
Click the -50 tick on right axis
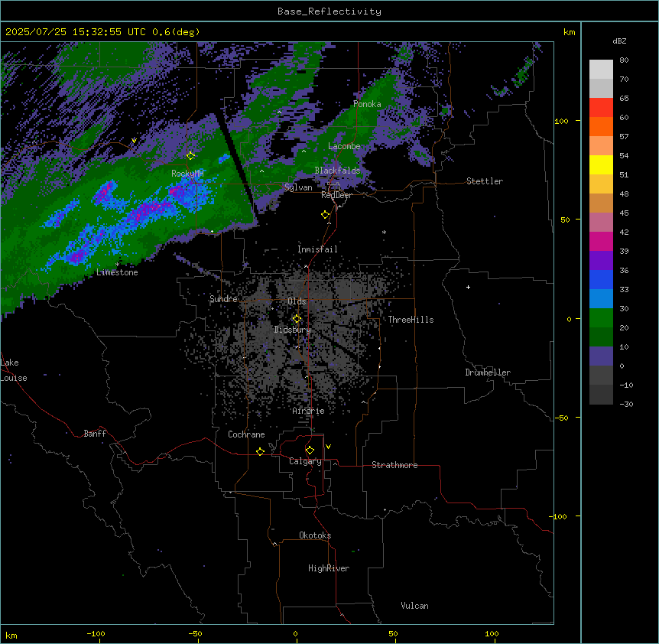[561, 418]
